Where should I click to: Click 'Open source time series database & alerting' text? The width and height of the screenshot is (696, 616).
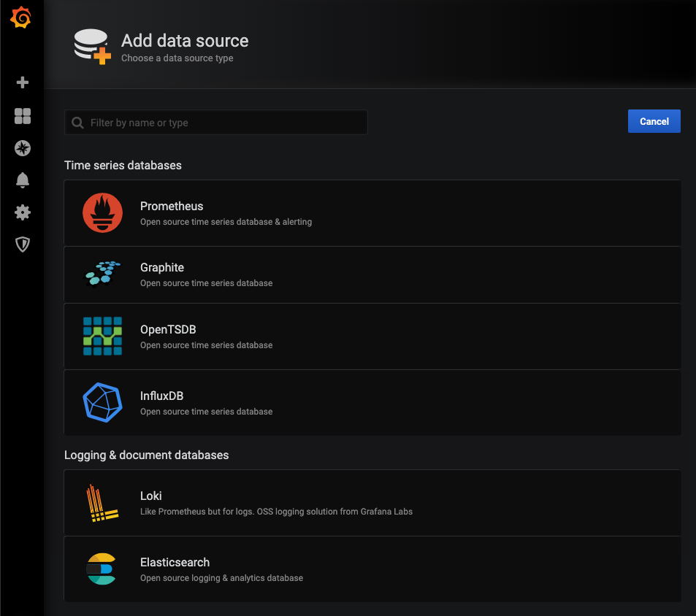[226, 222]
